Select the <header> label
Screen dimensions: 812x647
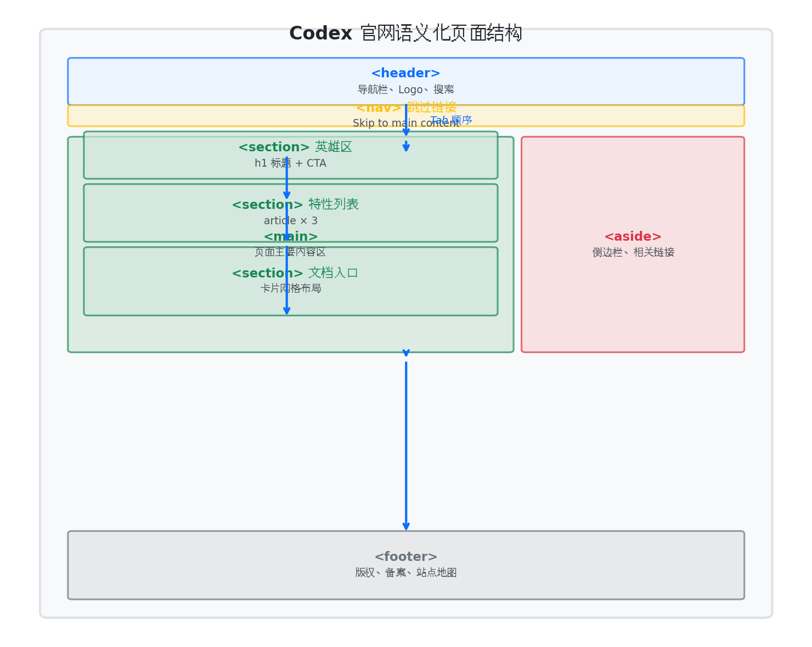(405, 73)
